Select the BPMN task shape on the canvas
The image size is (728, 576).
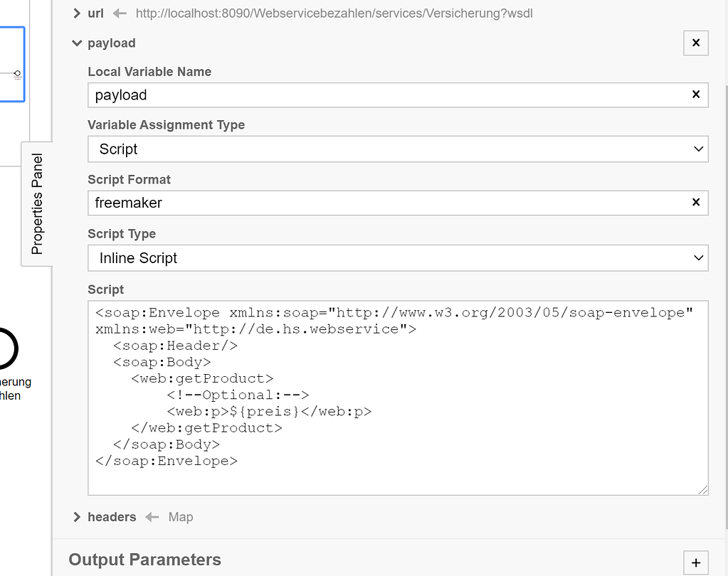pos(12,64)
